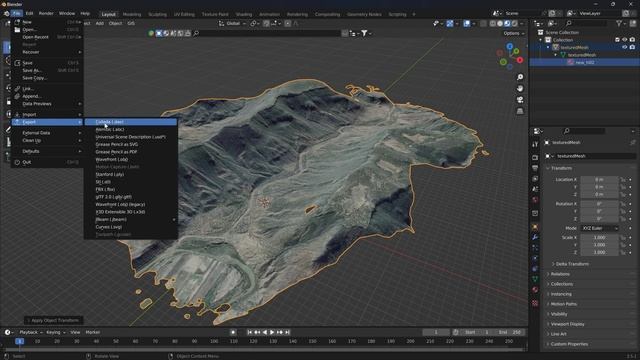
Task: Play the timeline animation
Action: coord(272,333)
